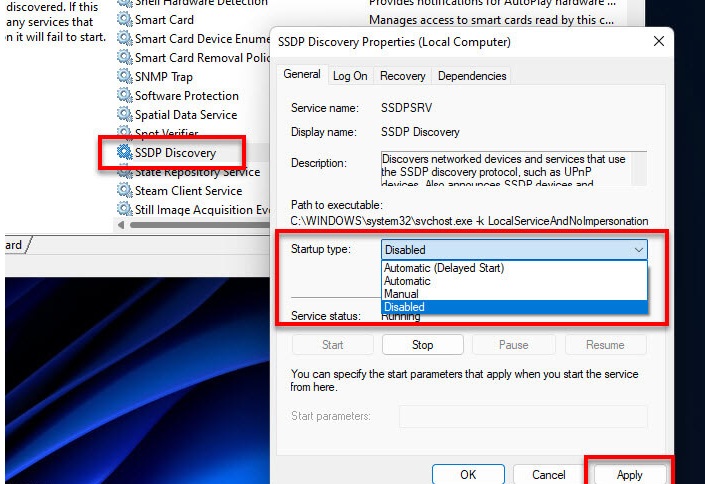Click Apply to save the changes
705x484 pixels.
[x=629, y=475]
